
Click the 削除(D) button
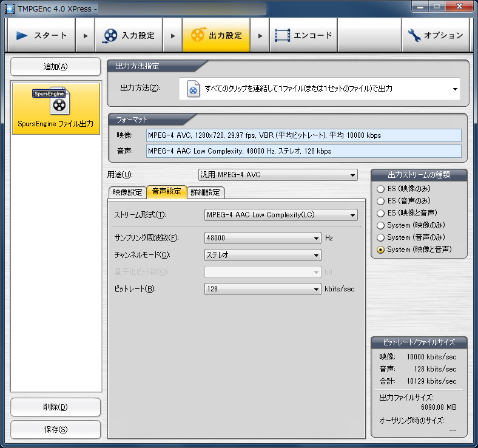(x=55, y=407)
